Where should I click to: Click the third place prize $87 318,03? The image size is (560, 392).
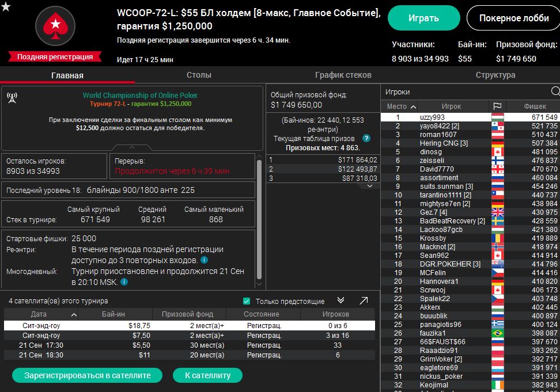click(360, 178)
